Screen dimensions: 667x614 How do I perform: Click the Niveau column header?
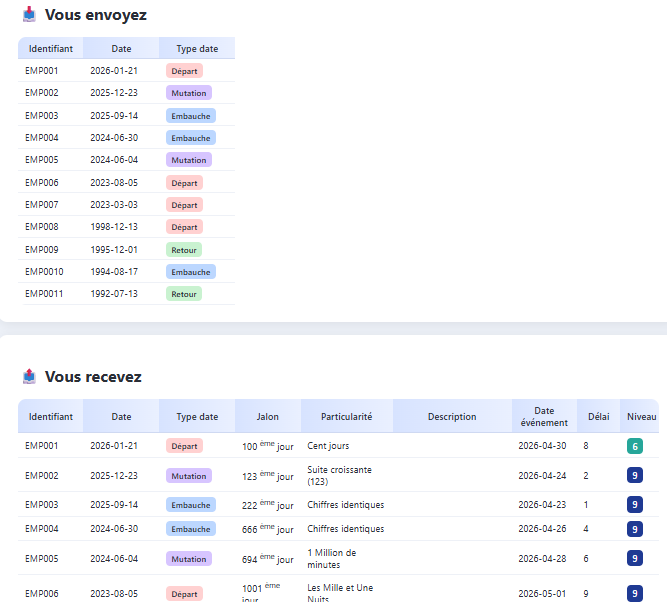point(641,417)
